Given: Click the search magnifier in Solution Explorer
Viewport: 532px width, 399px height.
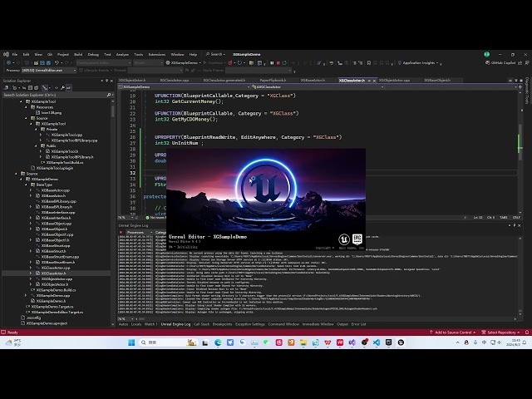Looking at the screenshot, I should coord(109,95).
